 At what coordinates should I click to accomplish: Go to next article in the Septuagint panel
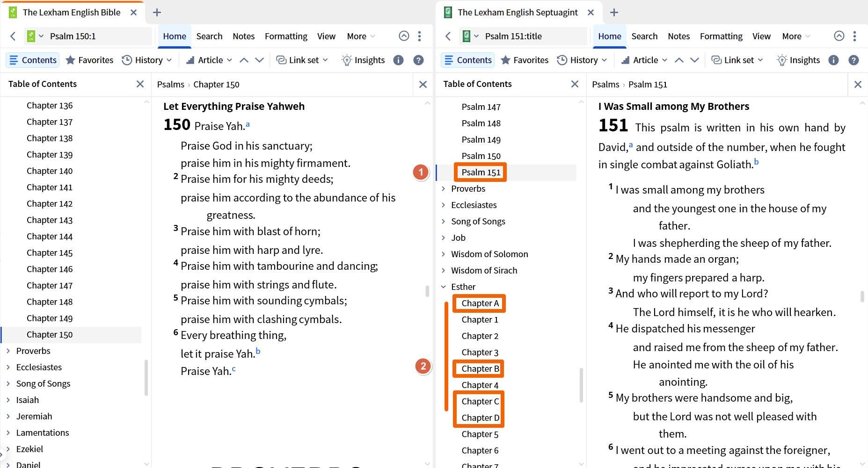pos(694,60)
